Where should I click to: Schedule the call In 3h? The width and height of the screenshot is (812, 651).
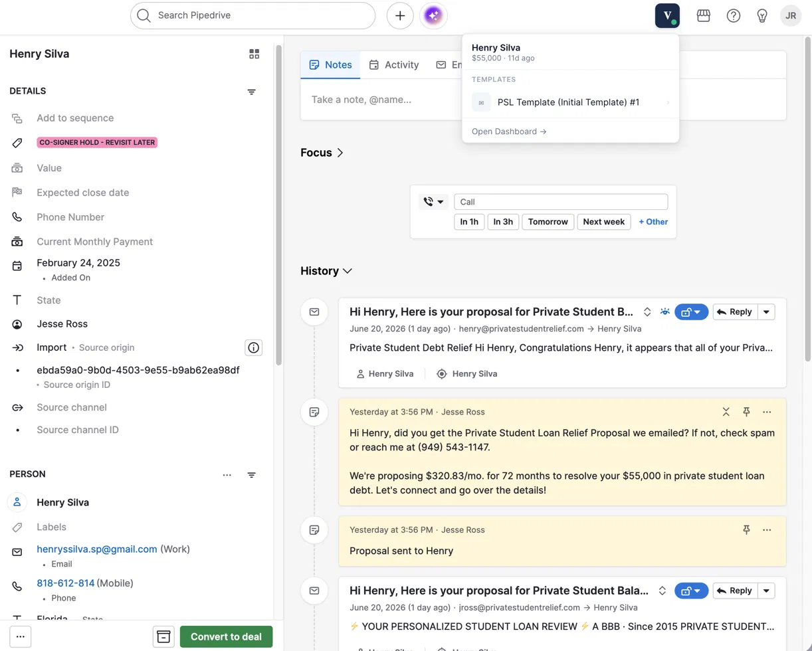tap(503, 222)
